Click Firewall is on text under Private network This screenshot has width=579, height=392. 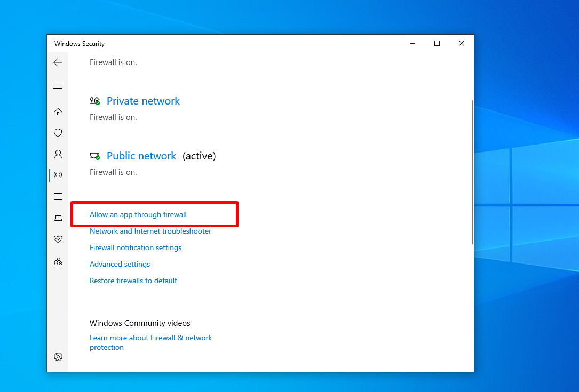coord(113,117)
